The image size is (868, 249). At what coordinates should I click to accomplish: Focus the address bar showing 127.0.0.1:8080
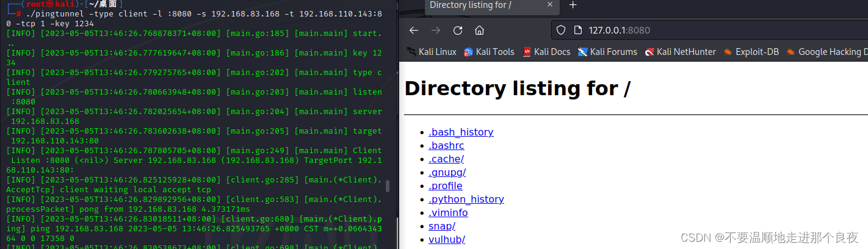pos(708,30)
